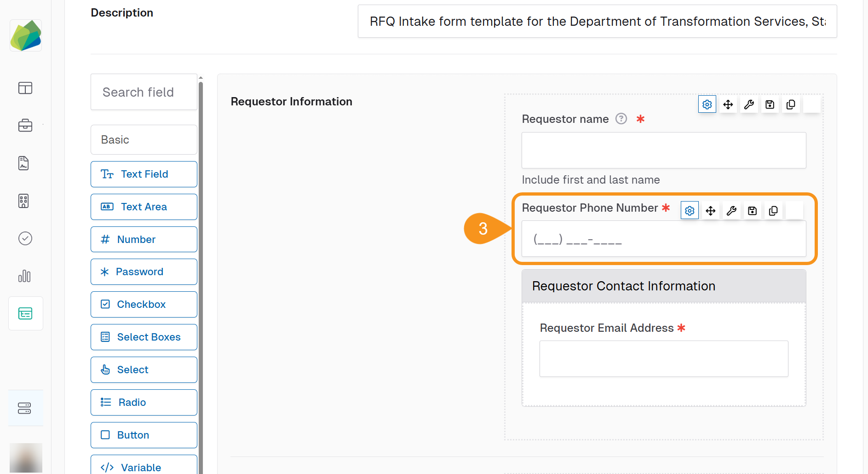
Task: Click the Requestor Email Address input
Action: (x=663, y=358)
